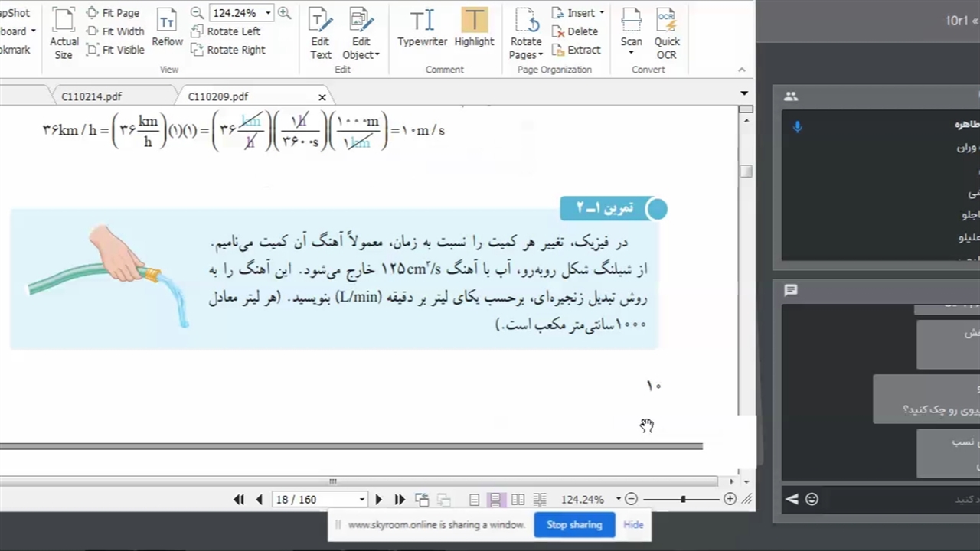Viewport: 980px width, 551px height.
Task: Switch to facing pages layout
Action: click(x=518, y=500)
